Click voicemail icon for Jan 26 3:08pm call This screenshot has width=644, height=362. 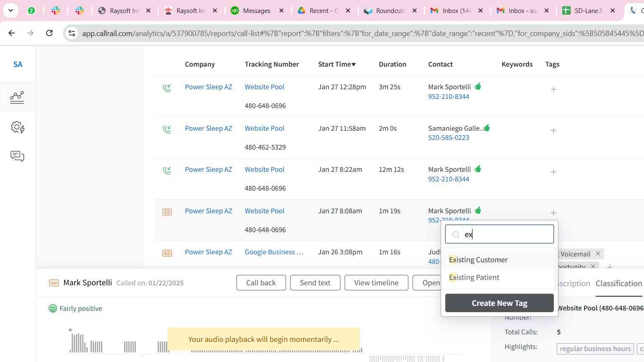(167, 253)
